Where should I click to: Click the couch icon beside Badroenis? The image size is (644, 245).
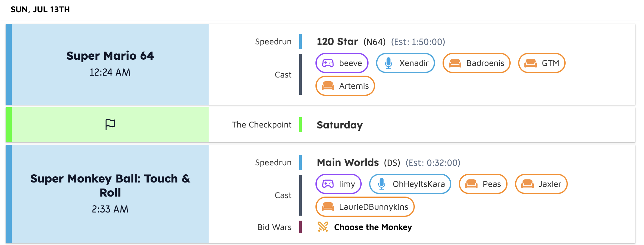coord(455,63)
